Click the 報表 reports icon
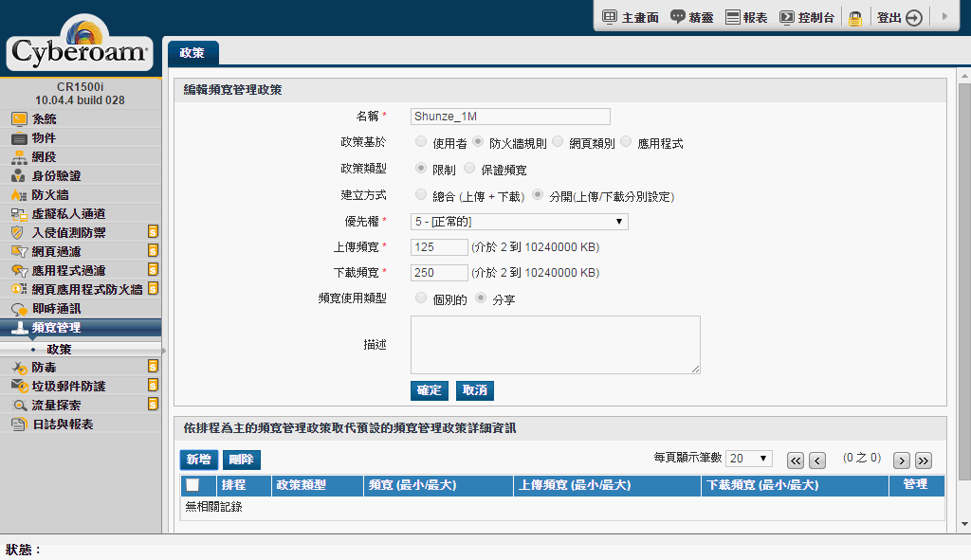Screen dimensions: 971x560 tap(732, 17)
